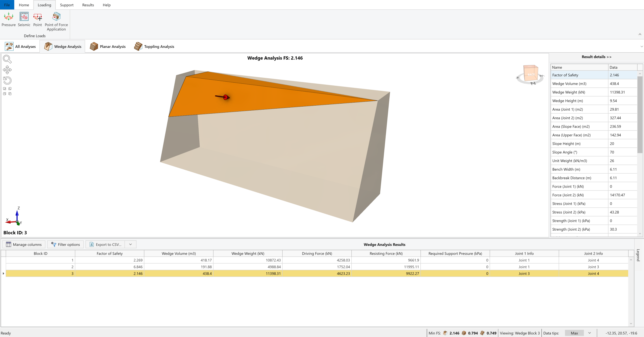The image size is (644, 337).
Task: Click the toppling icon in status bar
Action: (x=482, y=333)
